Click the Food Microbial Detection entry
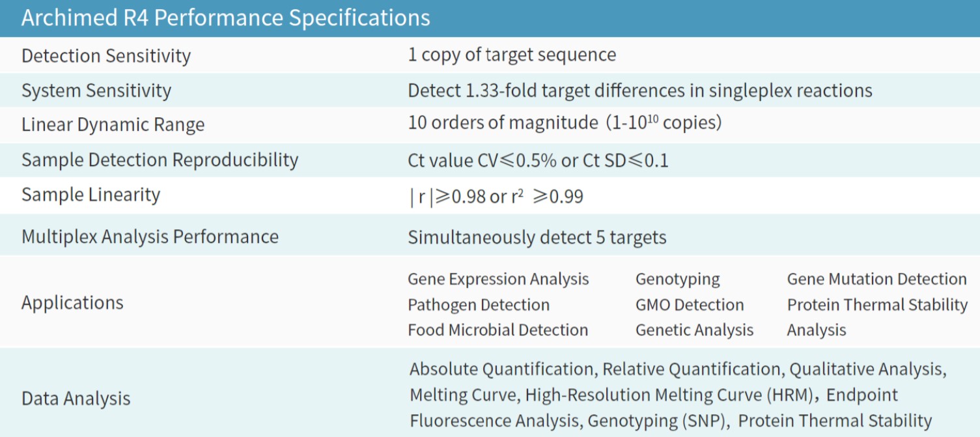The image size is (980, 437). coord(497,330)
